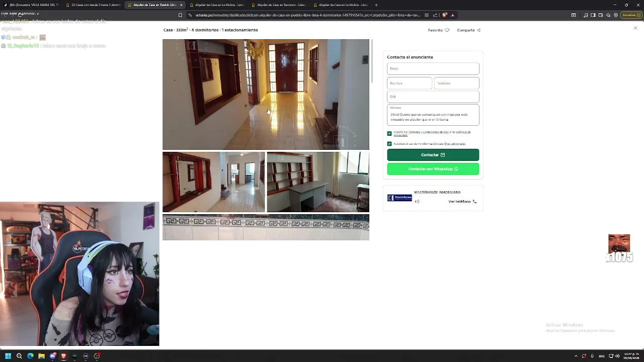
Task: Focus the DNI input field
Action: pyautogui.click(x=433, y=97)
